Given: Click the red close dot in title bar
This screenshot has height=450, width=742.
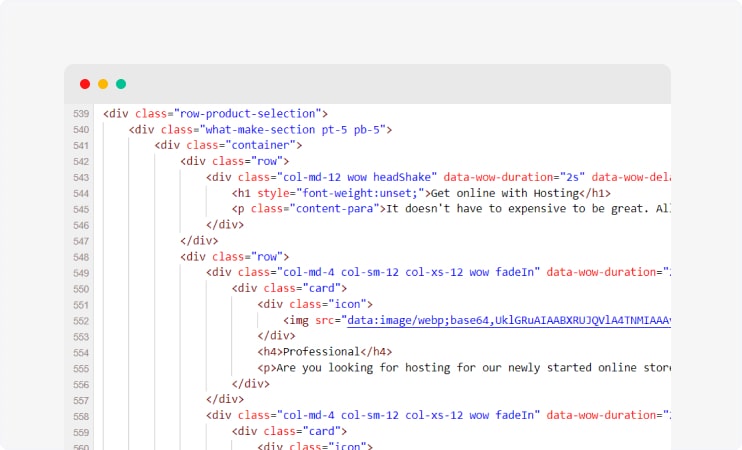Looking at the screenshot, I should [x=85, y=84].
